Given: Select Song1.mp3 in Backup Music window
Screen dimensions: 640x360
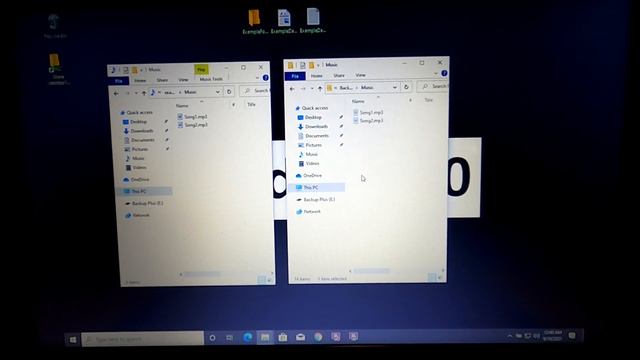Looking at the screenshot, I should point(368,112).
